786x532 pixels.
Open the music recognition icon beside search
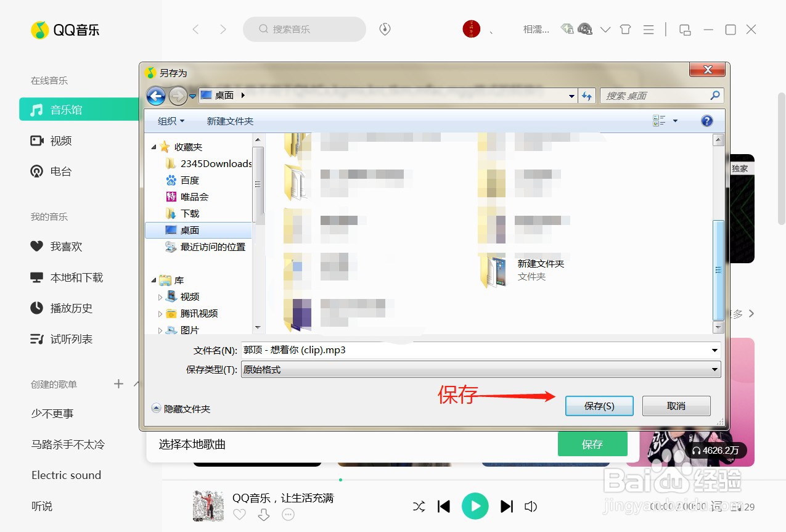click(385, 29)
